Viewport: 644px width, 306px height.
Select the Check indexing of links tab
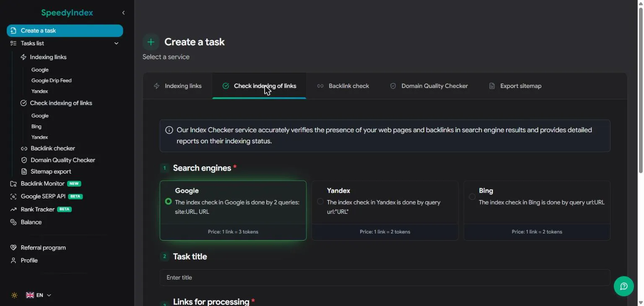click(x=259, y=86)
